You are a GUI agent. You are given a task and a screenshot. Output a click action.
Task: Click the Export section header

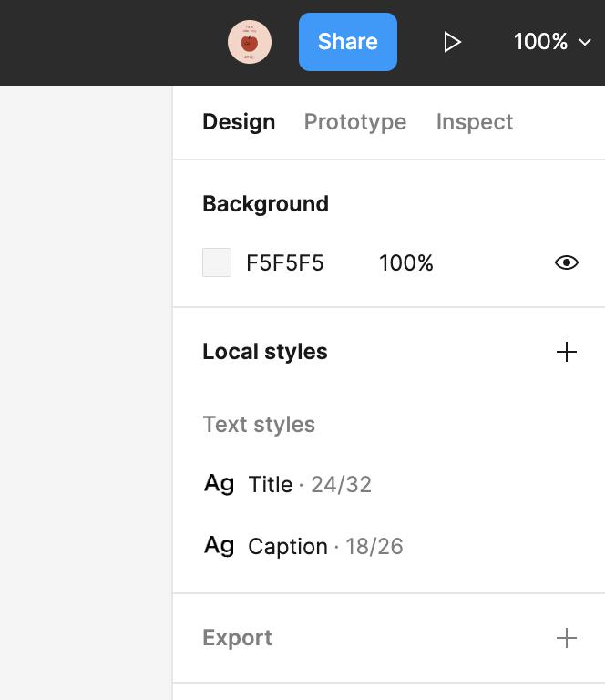tap(237, 637)
